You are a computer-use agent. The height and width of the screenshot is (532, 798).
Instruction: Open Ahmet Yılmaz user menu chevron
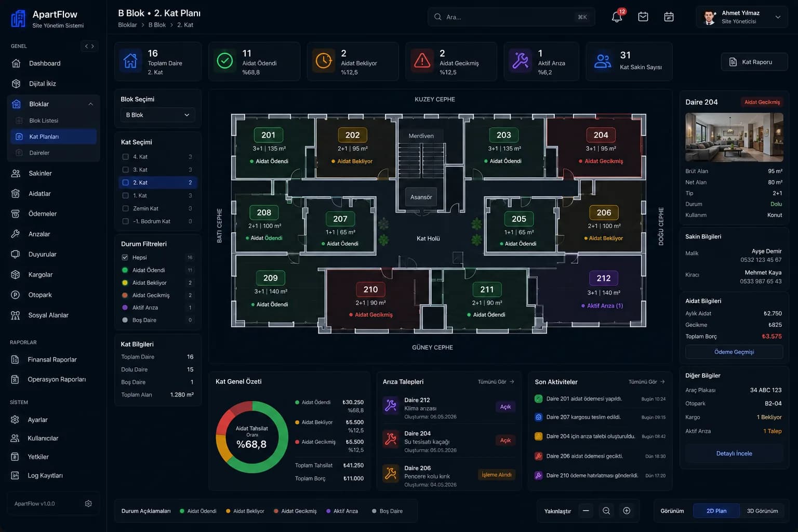[x=778, y=17]
